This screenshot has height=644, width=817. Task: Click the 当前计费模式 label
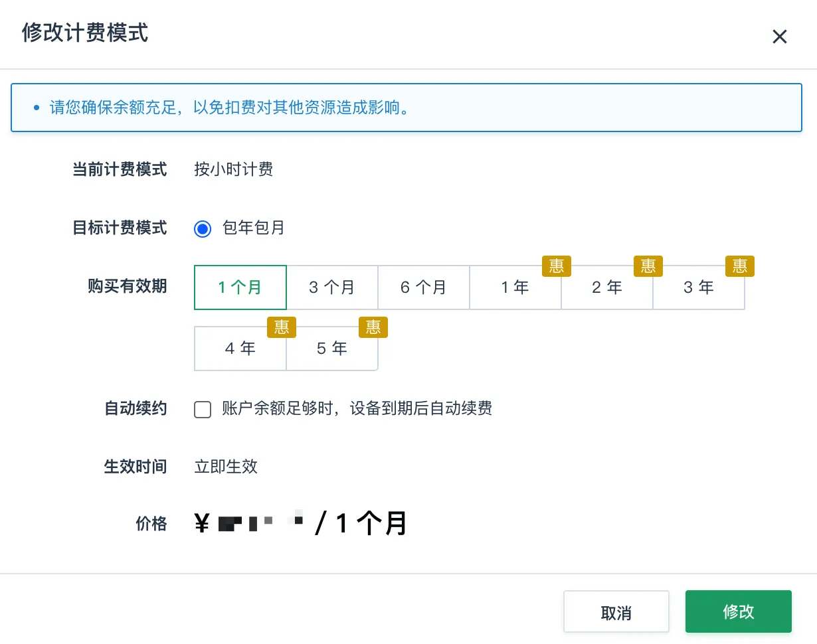tap(120, 169)
